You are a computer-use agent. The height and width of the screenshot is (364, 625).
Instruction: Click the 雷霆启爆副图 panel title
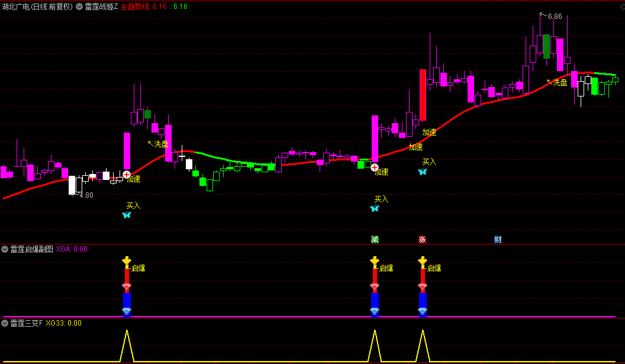pos(32,249)
